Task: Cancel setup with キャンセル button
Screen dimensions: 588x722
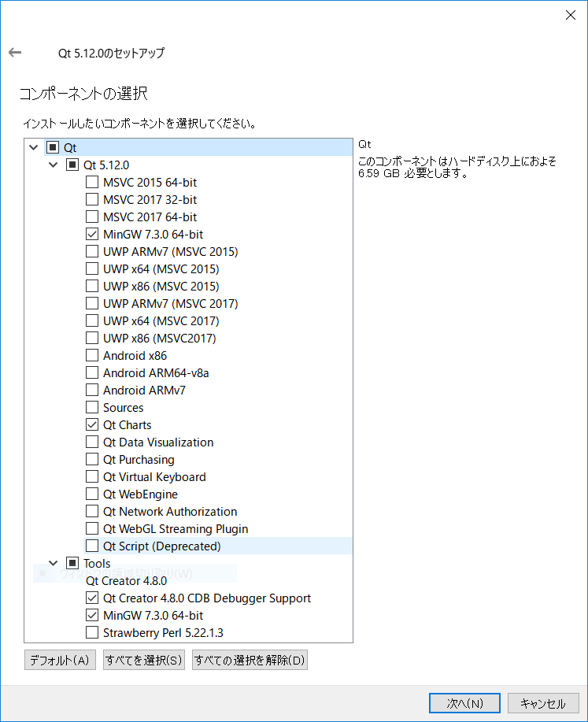Action: (x=543, y=703)
